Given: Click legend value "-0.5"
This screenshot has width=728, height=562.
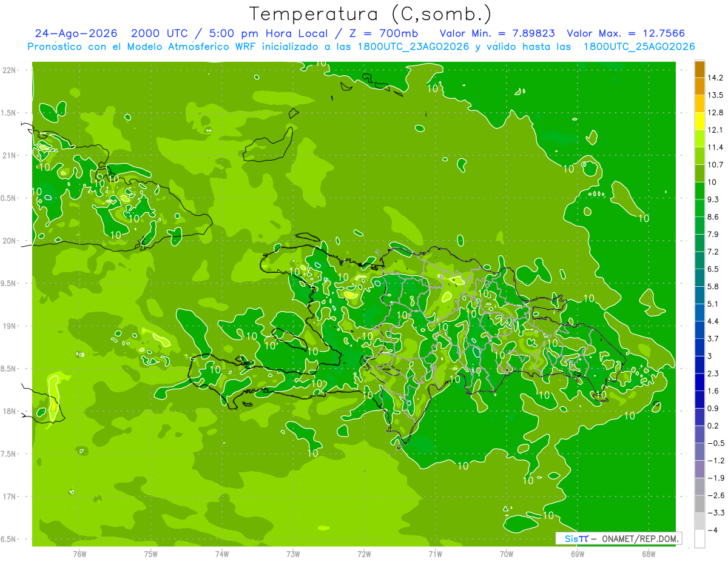Looking at the screenshot, I should click(x=715, y=443).
